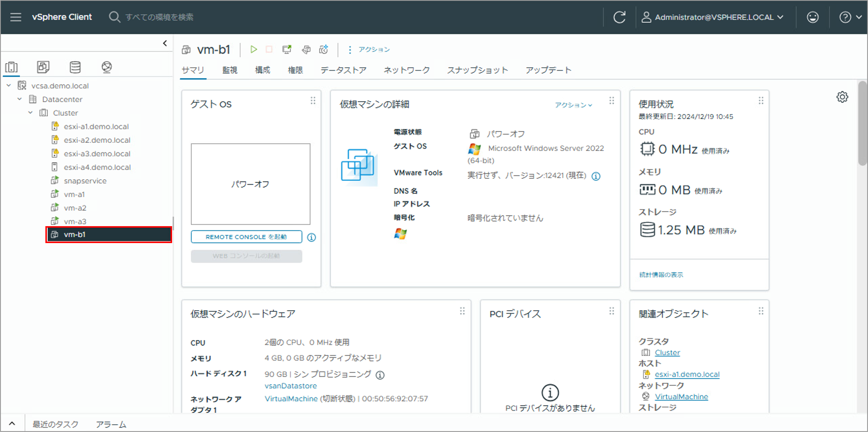This screenshot has height=432, width=868.
Task: Open the smiley feedback icon
Action: 812,17
